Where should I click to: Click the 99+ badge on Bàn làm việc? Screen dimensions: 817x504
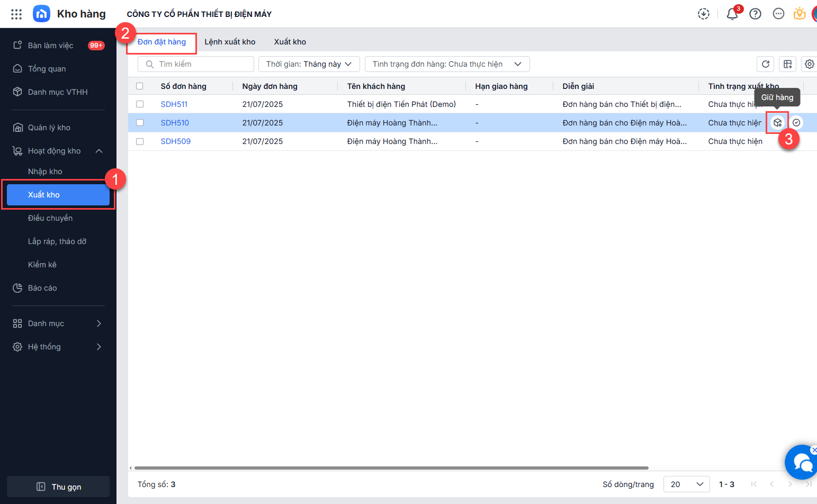[x=96, y=46]
